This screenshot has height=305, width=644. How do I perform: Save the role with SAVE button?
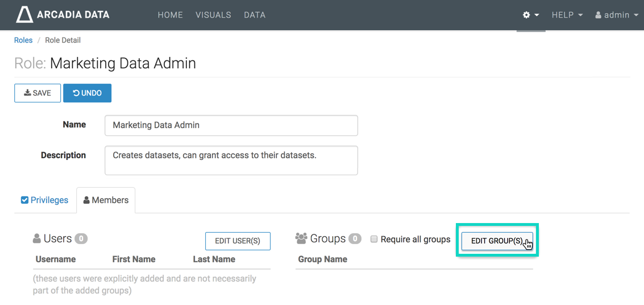(38, 93)
